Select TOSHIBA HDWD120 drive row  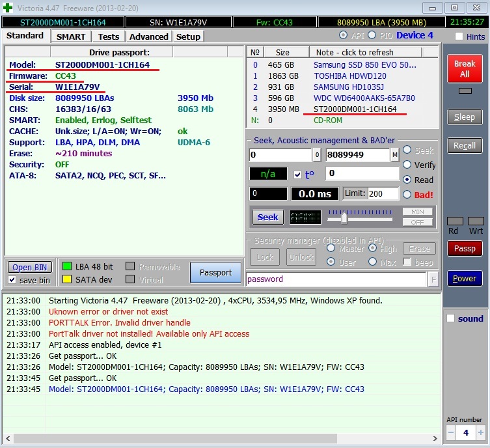342,76
